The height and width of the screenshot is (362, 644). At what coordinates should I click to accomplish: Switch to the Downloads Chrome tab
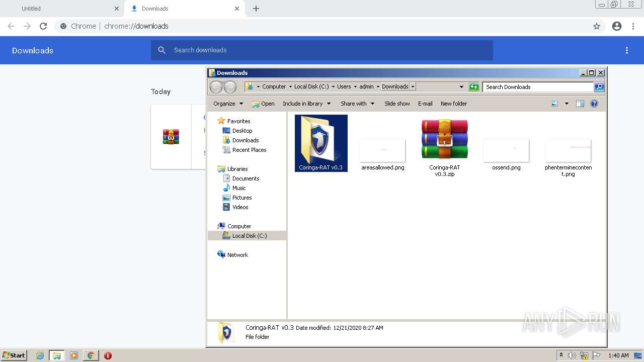185,9
